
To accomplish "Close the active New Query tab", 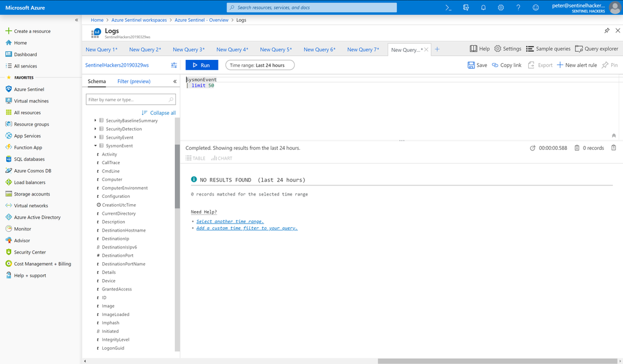I will (x=426, y=50).
